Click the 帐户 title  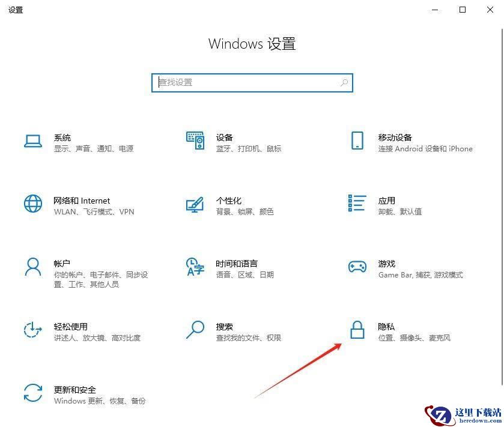pyautogui.click(x=62, y=264)
